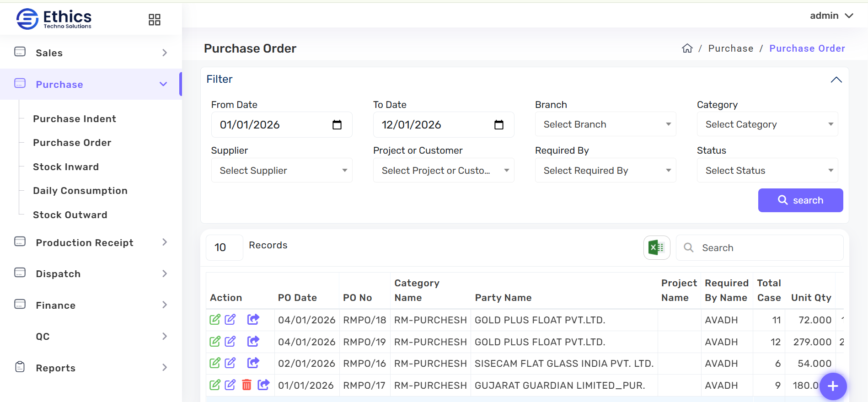Image resolution: width=868 pixels, height=402 pixels.
Task: Click the purple edit icon for RMPO/16
Action: (230, 363)
